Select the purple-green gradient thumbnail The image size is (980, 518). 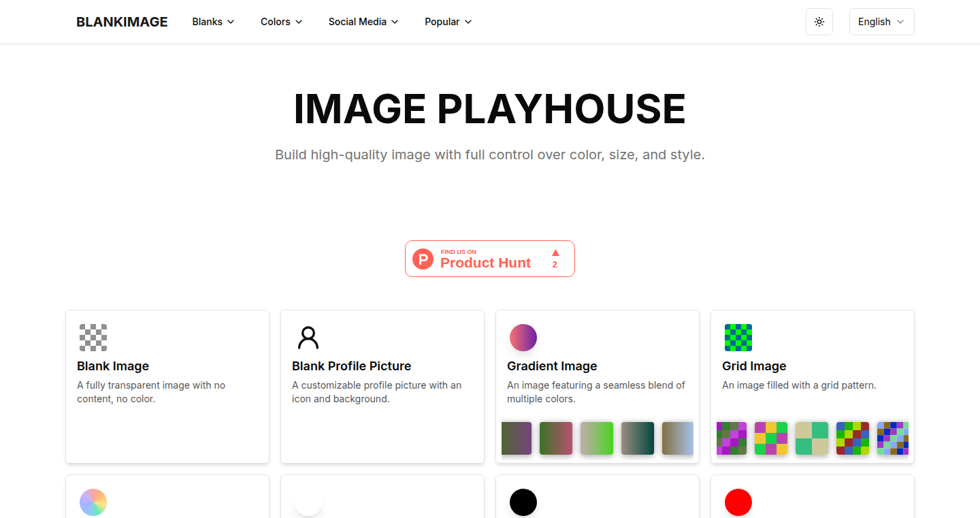(x=517, y=438)
